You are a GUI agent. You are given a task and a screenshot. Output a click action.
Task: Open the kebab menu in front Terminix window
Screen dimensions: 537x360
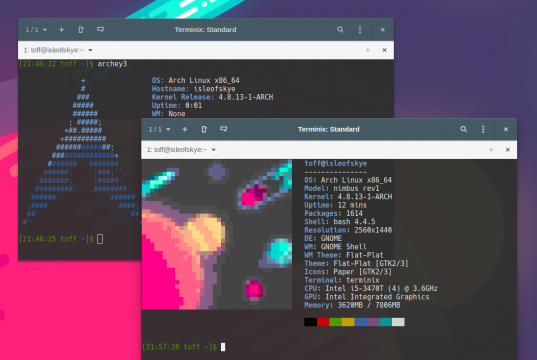[483, 129]
